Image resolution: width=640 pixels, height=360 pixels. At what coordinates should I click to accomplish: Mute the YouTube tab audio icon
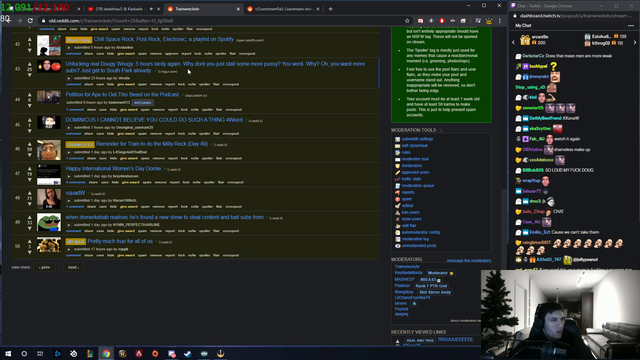tap(151, 9)
